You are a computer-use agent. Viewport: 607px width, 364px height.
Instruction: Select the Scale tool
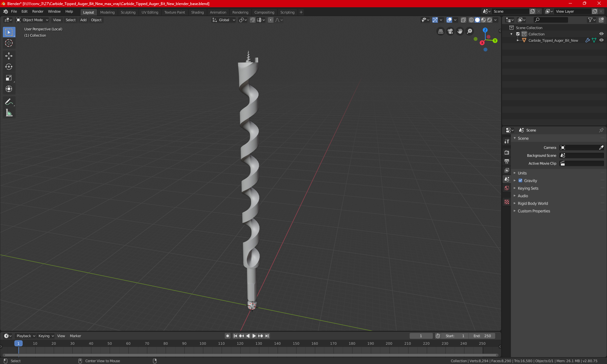tap(9, 78)
